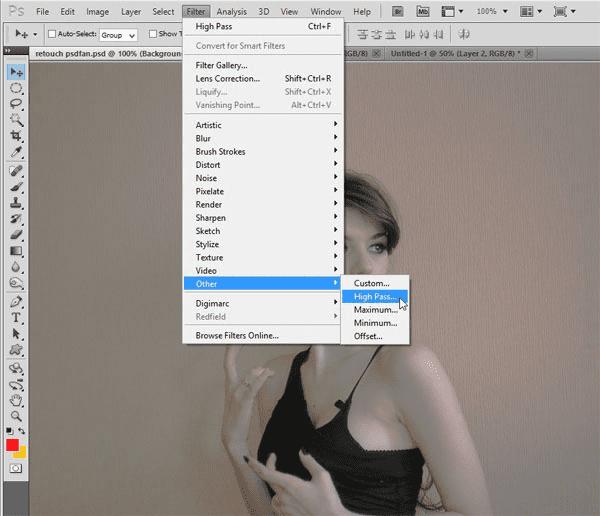Toggle Quick Mask mode button
600x516 pixels.
[15, 468]
